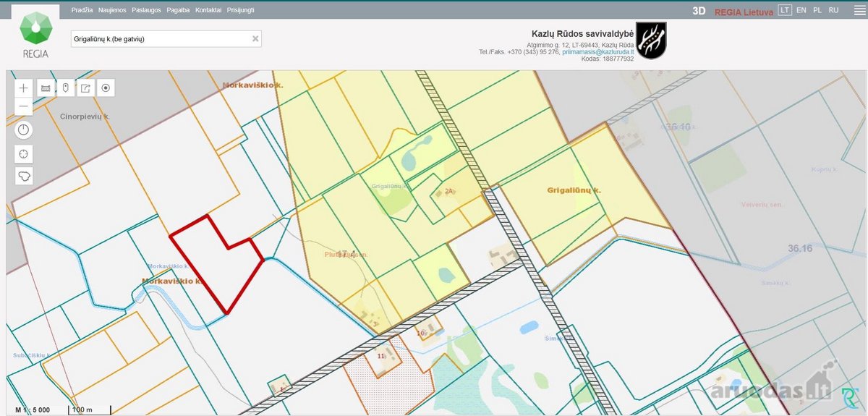Screen dimensions: 868x416
Task: Click the Prisijungti login link
Action: tap(240, 10)
